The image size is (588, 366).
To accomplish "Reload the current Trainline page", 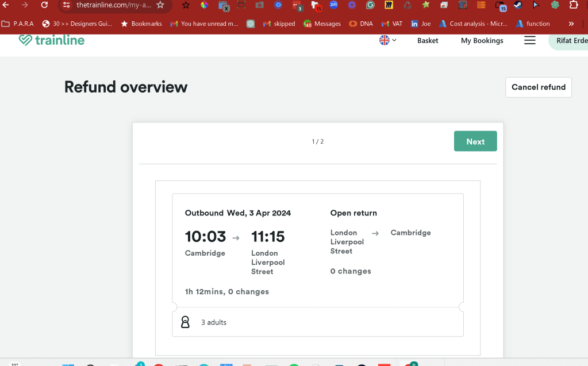I will [44, 5].
